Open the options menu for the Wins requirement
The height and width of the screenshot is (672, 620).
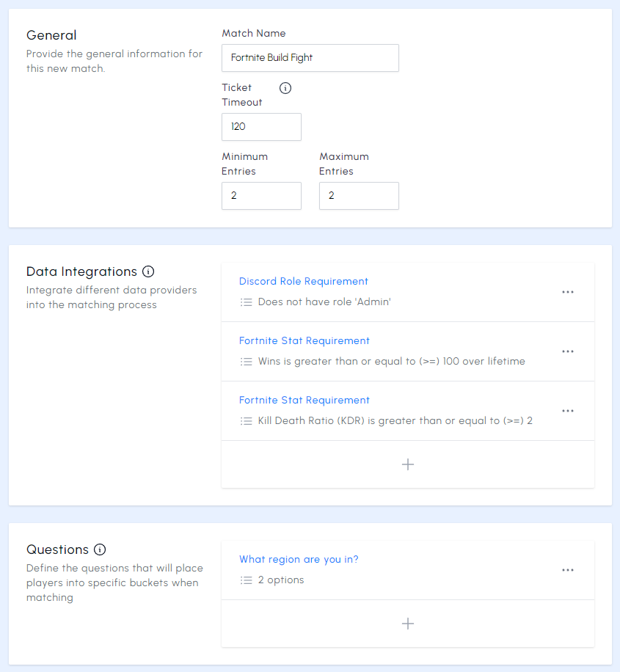coord(568,351)
